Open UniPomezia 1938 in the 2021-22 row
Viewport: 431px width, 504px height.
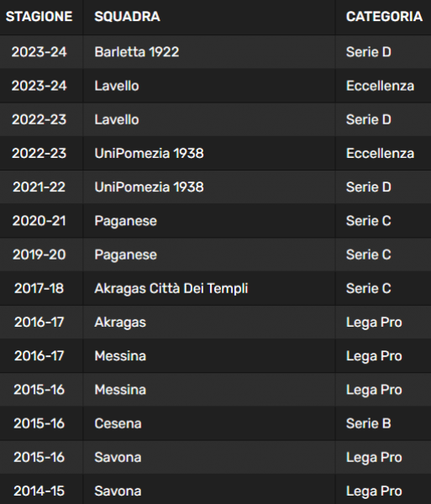click(x=149, y=187)
